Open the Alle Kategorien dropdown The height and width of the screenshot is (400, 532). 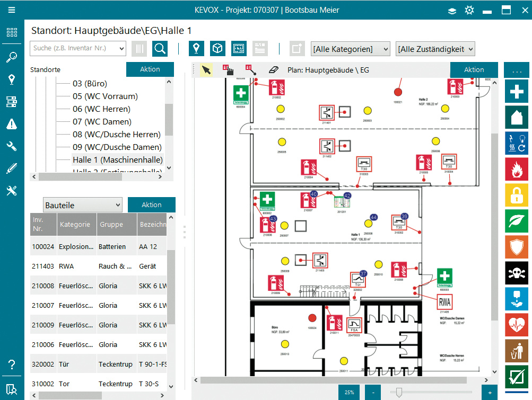[351, 49]
